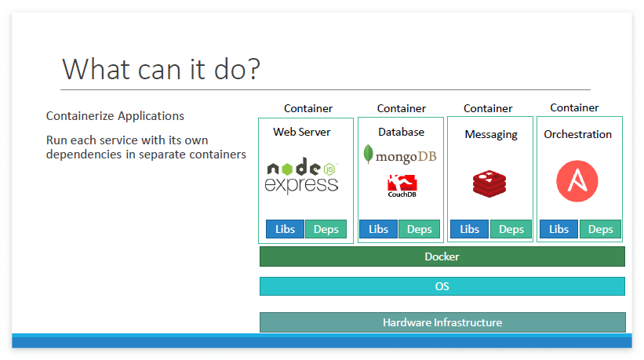Screen dimensions: 644x360
Task: Click 'Container' heading above Orchestration
Action: coord(574,107)
